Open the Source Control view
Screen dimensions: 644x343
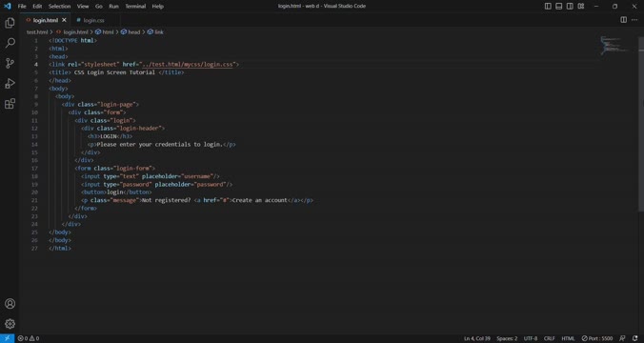coord(10,63)
